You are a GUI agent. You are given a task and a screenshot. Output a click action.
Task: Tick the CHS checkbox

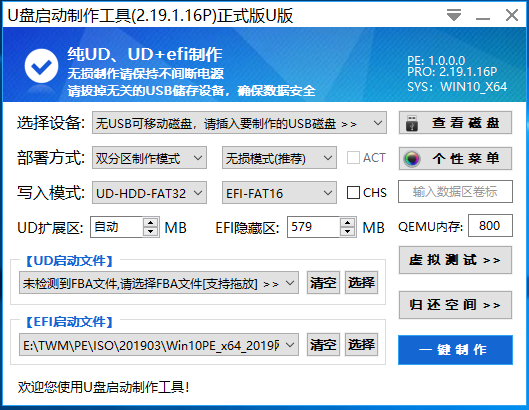[x=353, y=193]
